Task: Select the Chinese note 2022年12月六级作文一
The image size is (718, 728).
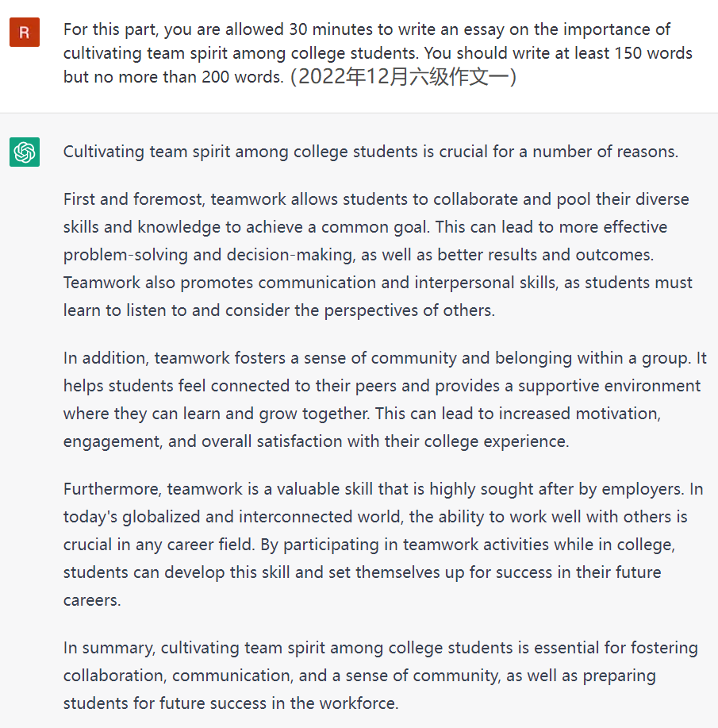Action: pos(404,76)
